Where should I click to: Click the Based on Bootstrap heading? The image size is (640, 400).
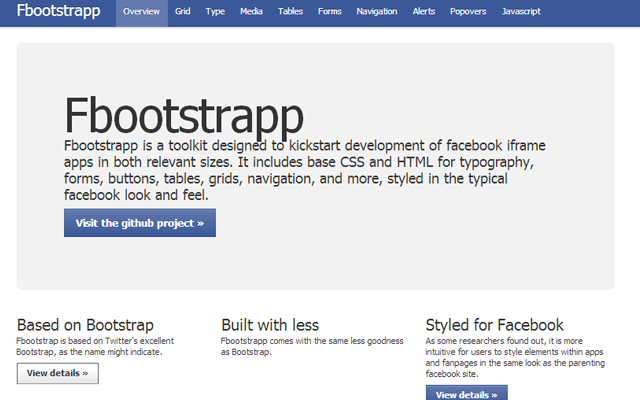coord(85,325)
